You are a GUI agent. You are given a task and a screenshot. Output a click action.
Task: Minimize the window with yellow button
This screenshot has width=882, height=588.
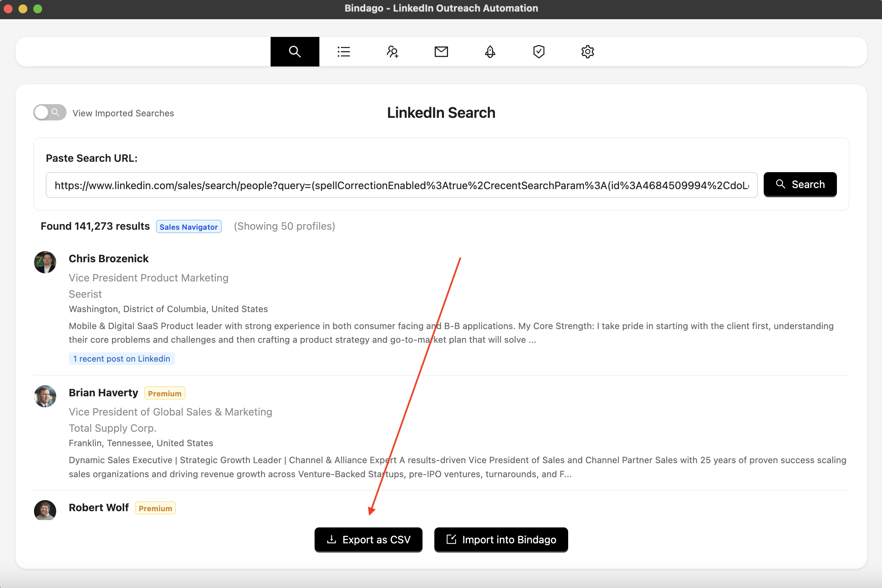(x=23, y=8)
